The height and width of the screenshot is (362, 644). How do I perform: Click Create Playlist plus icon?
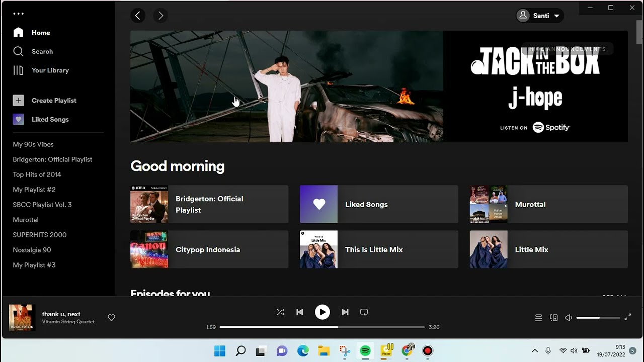click(19, 101)
